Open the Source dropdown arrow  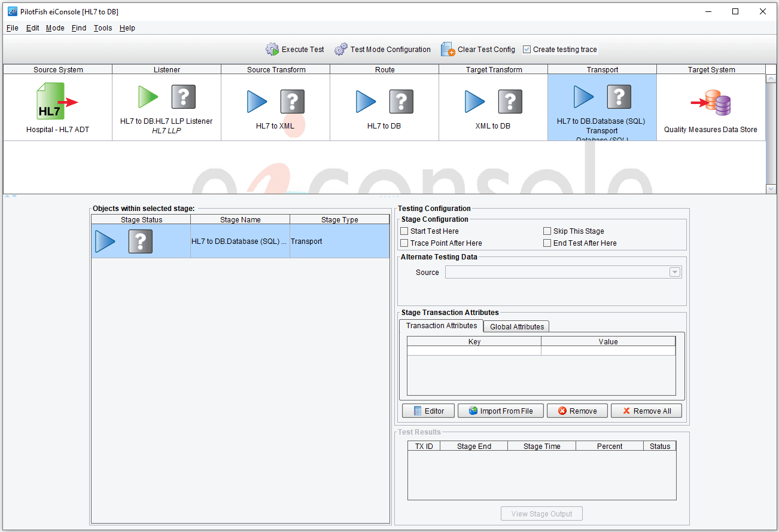click(x=675, y=272)
